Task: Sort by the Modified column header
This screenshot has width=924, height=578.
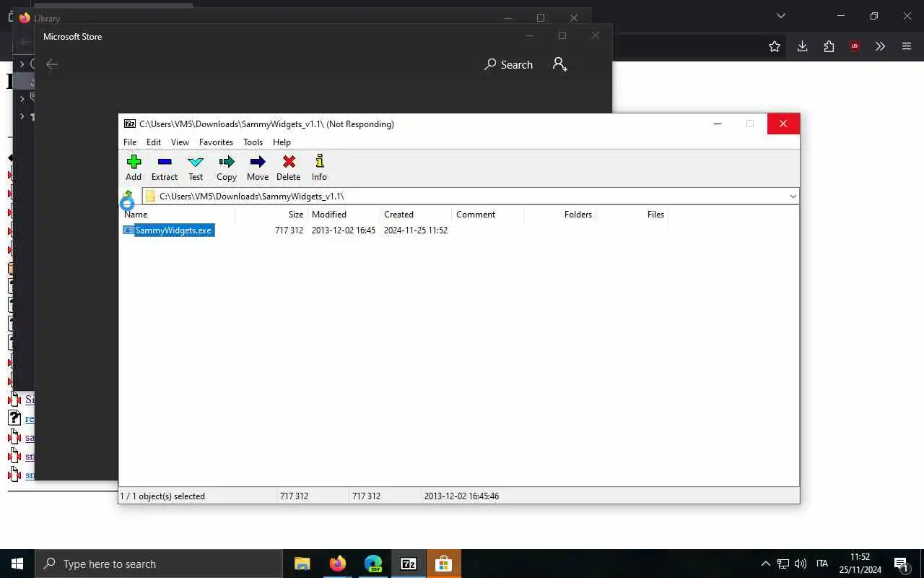Action: point(344,215)
